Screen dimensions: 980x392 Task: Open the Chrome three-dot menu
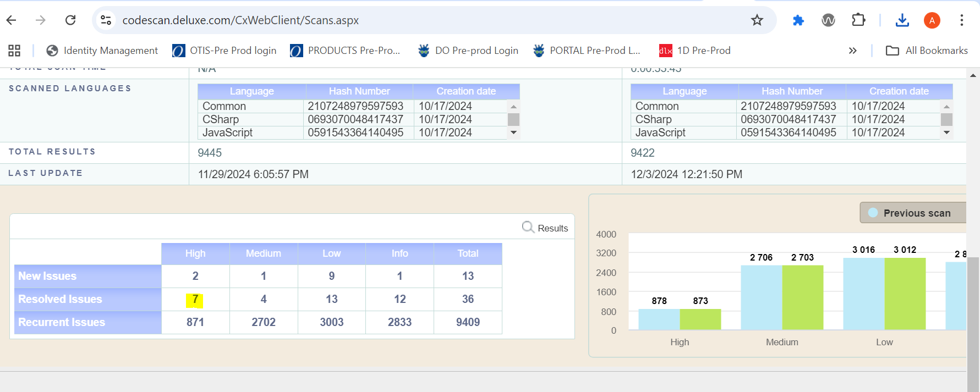point(961,20)
